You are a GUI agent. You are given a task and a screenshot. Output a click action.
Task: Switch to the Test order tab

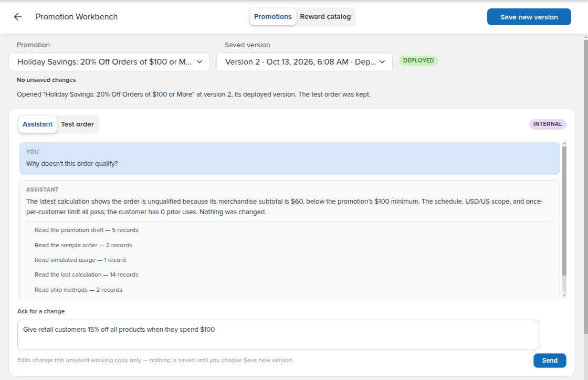click(x=77, y=124)
